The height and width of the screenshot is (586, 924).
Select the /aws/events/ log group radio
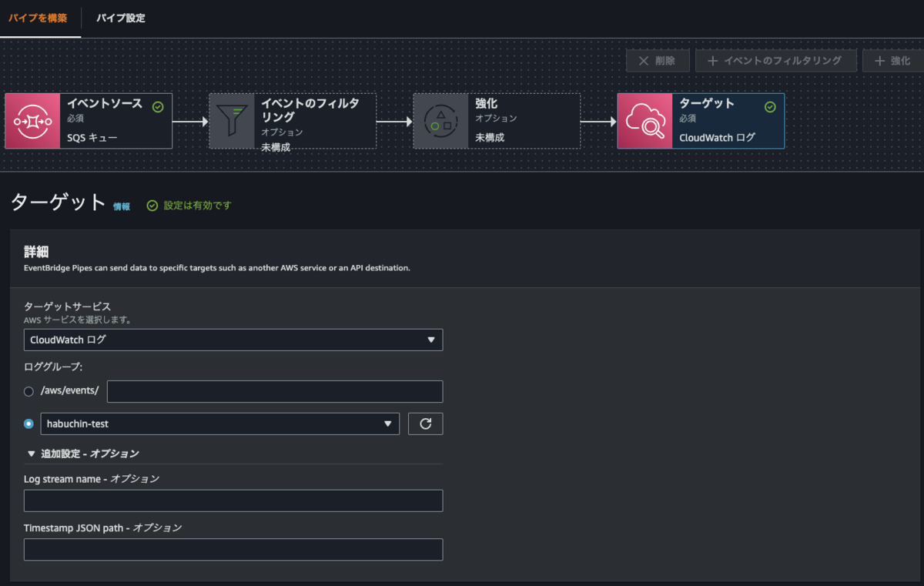click(29, 391)
